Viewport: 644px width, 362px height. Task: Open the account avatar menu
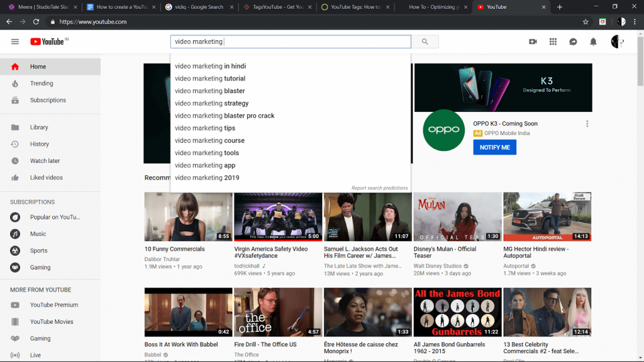point(618,41)
